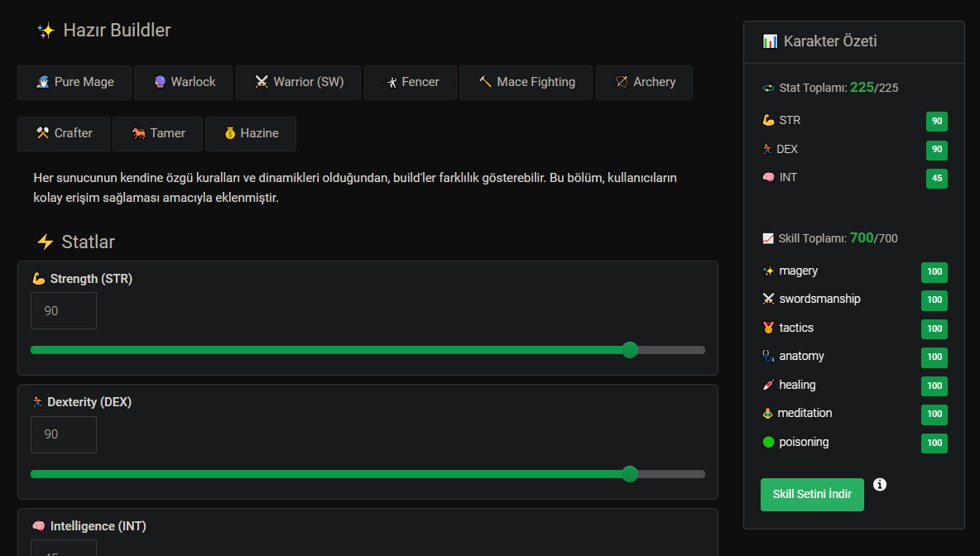Click the meditation 100 badge

coord(934,414)
